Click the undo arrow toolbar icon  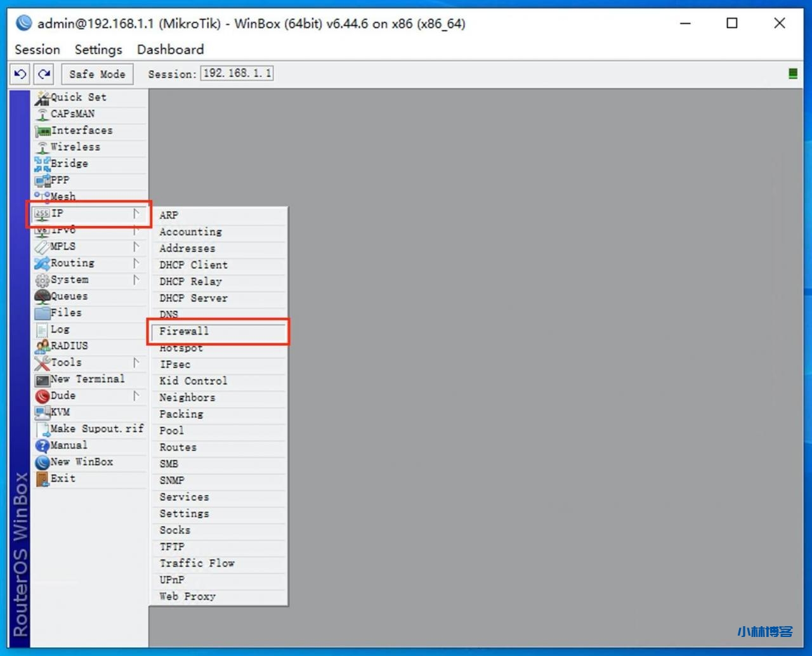20,74
